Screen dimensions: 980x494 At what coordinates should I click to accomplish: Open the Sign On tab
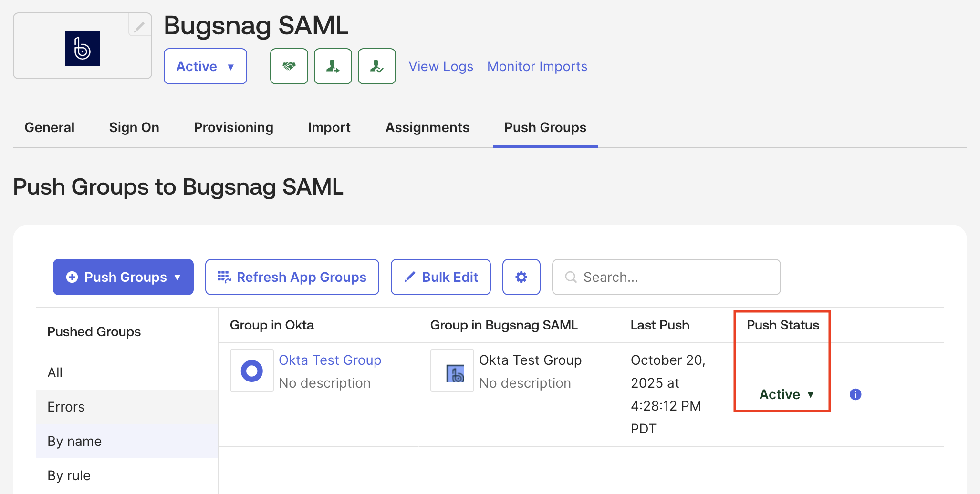(x=134, y=127)
